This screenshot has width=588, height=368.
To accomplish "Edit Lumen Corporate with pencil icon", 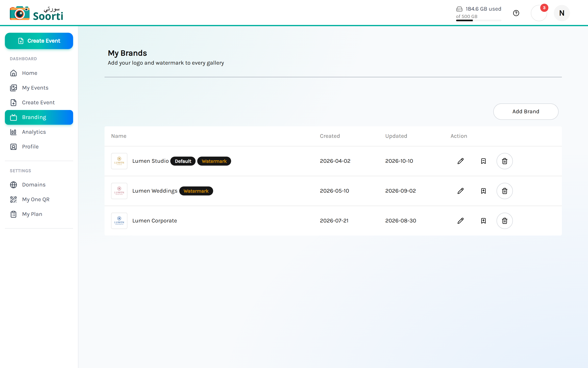I will click(x=460, y=221).
